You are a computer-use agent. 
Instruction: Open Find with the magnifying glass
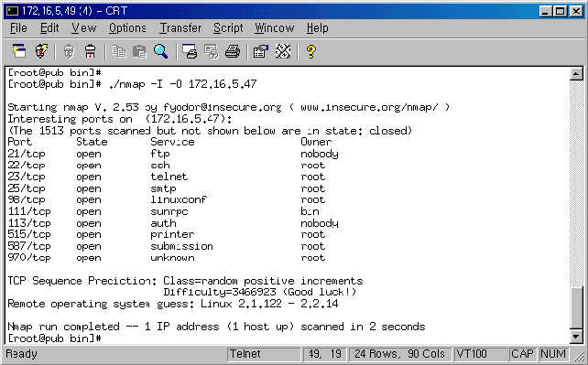tap(161, 51)
